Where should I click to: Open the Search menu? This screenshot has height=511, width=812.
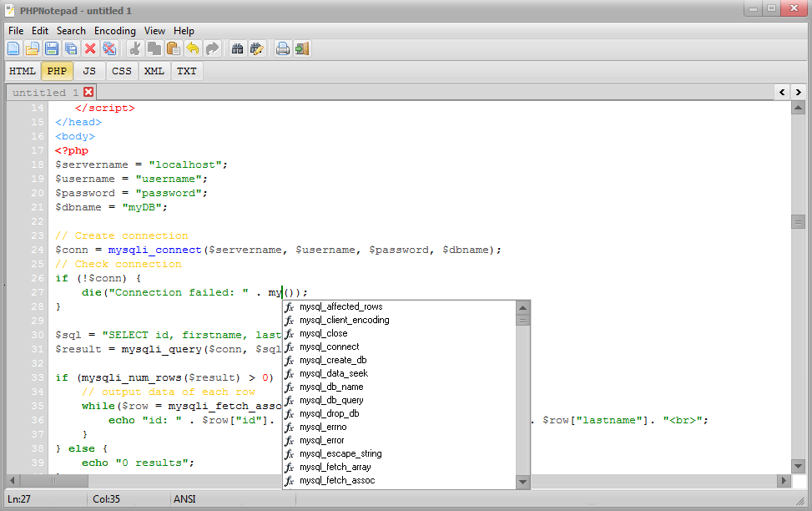coord(71,31)
